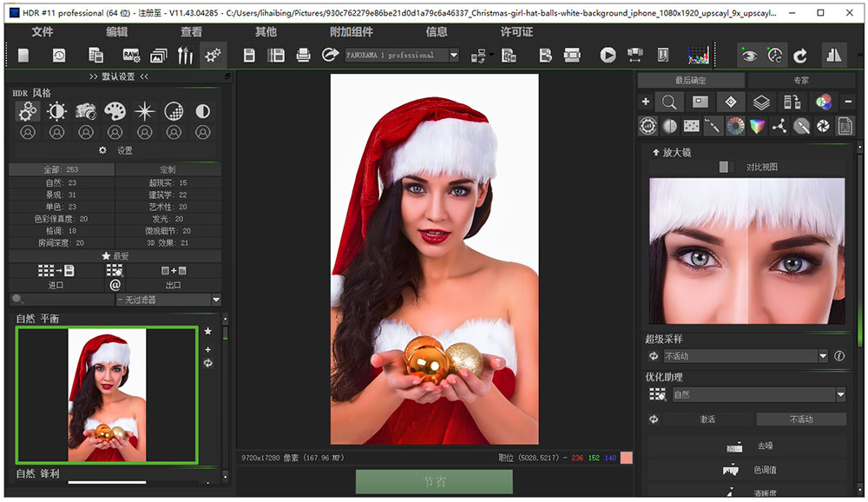The height and width of the screenshot is (502, 868).
Task: Collapse the 默认设置 panel header
Action: pos(118,76)
